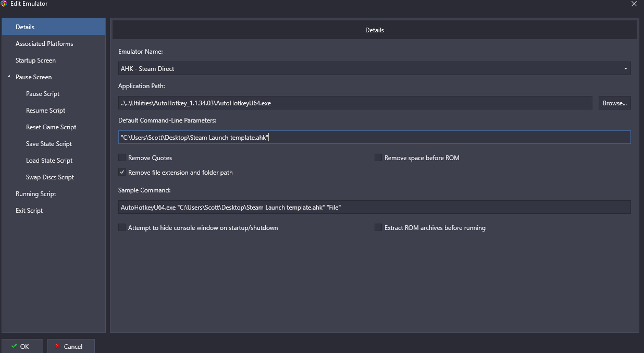Collapse the Pause Screen tree node

tap(9, 77)
